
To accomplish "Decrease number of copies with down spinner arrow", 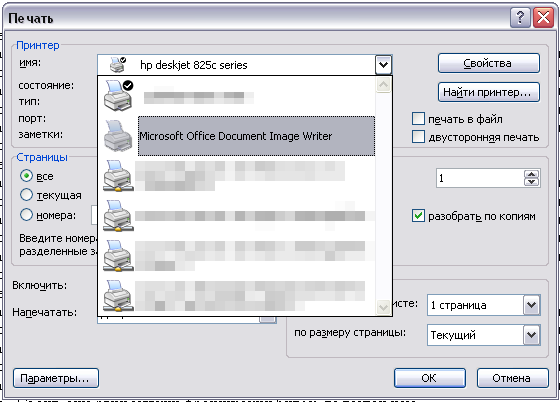I will (531, 182).
